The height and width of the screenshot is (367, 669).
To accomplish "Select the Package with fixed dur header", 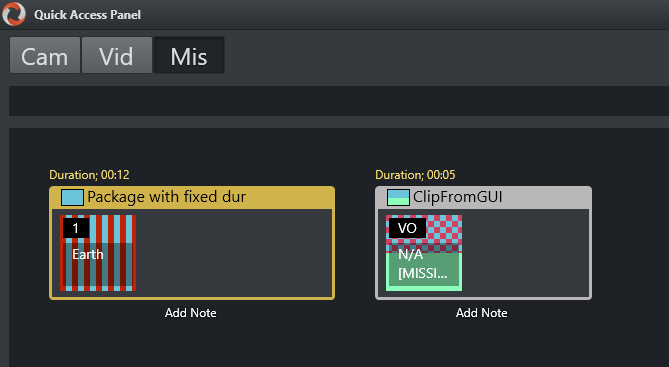I will pyautogui.click(x=192, y=198).
